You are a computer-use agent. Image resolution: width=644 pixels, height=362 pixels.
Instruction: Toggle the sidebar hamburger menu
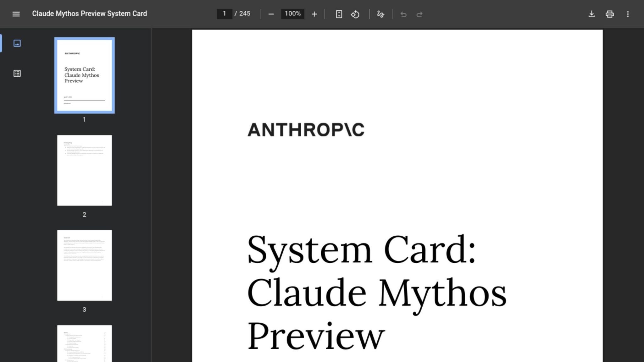16,14
